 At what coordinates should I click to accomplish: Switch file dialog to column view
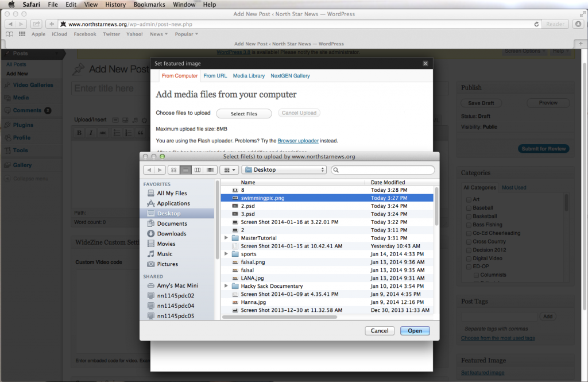(x=198, y=170)
